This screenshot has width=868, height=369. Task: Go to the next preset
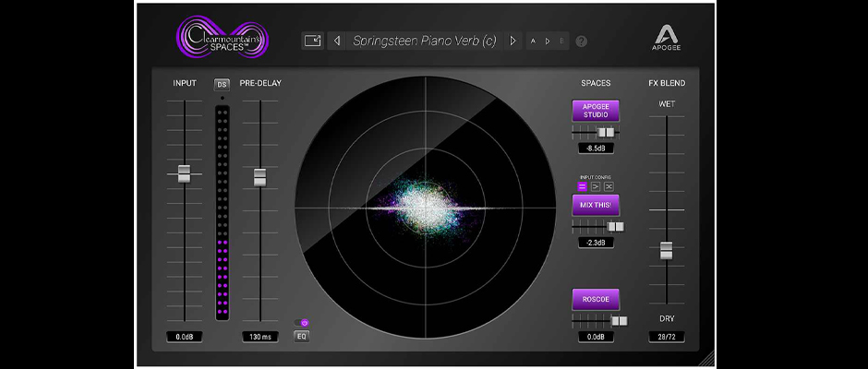point(513,41)
